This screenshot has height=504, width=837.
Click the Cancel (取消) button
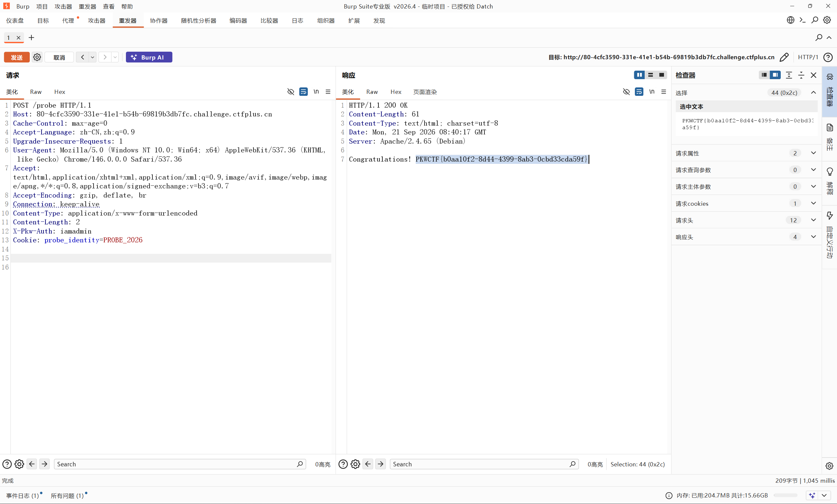tap(59, 57)
